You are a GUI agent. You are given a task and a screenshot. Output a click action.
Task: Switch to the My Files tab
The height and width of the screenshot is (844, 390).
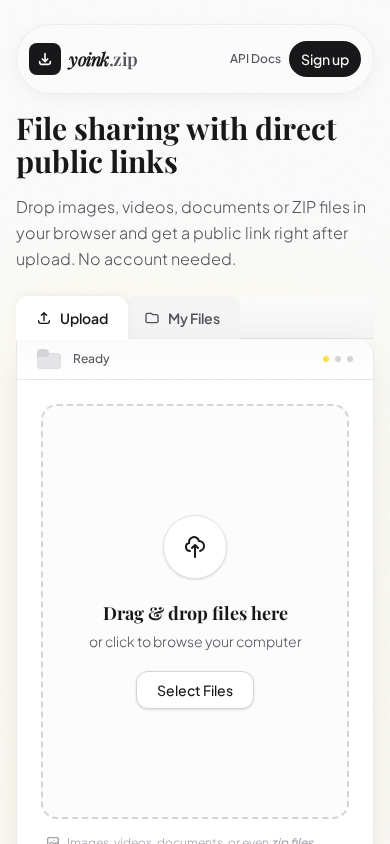(x=183, y=318)
